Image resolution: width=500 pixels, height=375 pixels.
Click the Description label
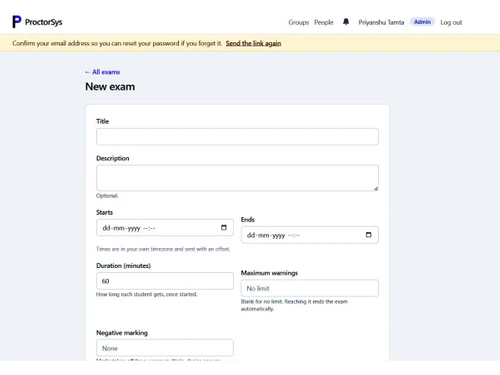coord(113,158)
